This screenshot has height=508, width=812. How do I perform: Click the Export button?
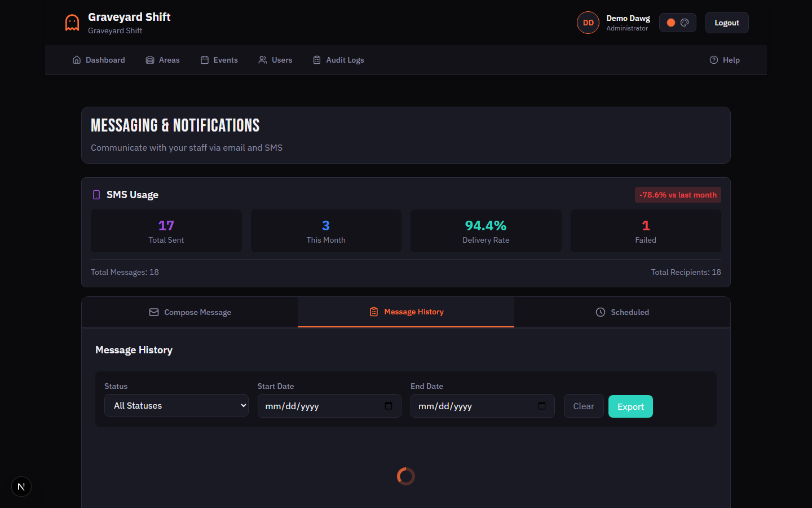tap(630, 406)
